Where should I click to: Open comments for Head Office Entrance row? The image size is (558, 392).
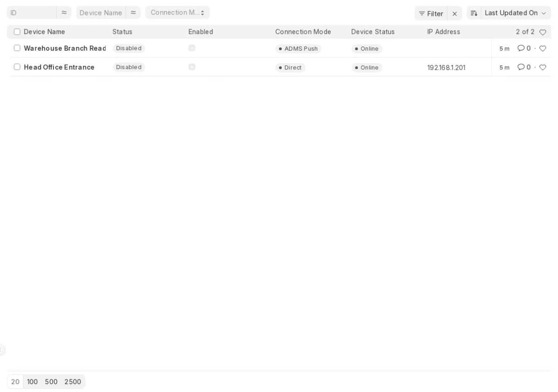(x=524, y=67)
